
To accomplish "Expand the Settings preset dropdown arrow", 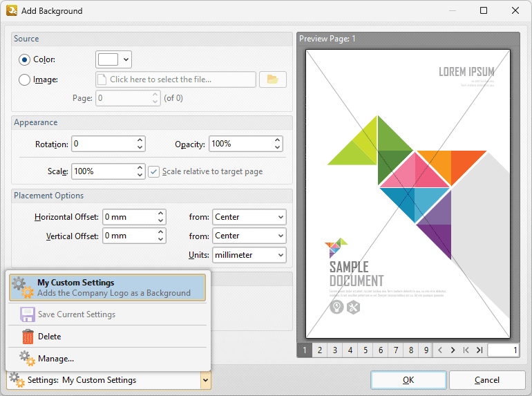I will click(x=205, y=380).
